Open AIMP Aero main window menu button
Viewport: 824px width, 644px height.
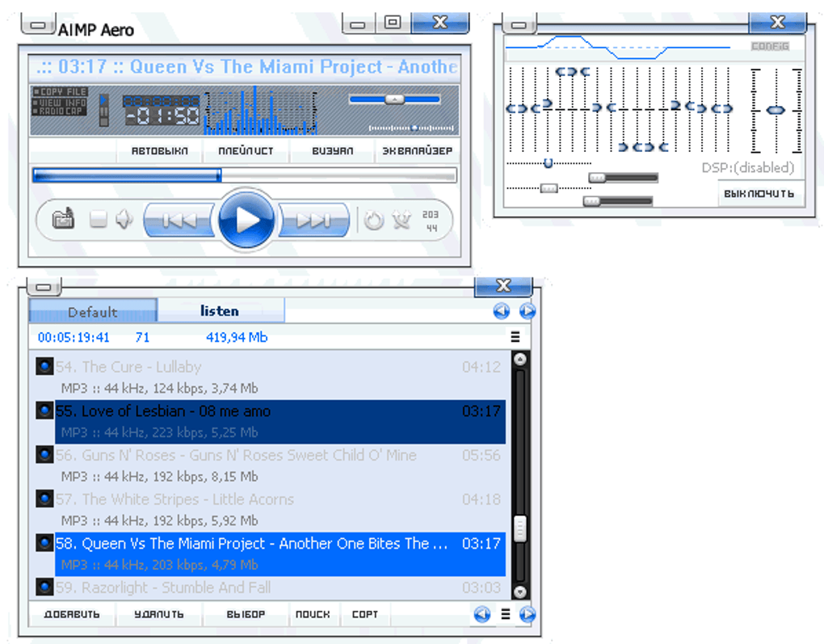point(38,25)
